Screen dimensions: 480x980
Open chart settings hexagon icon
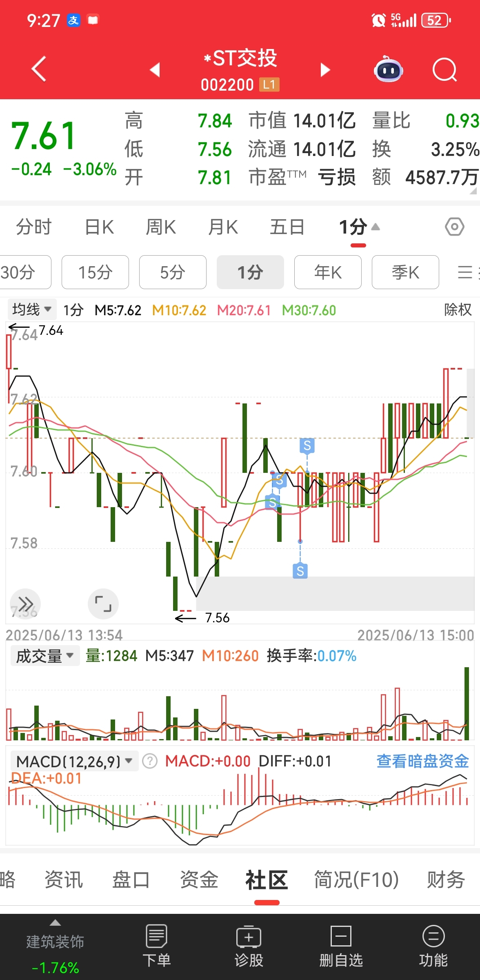pos(454,227)
